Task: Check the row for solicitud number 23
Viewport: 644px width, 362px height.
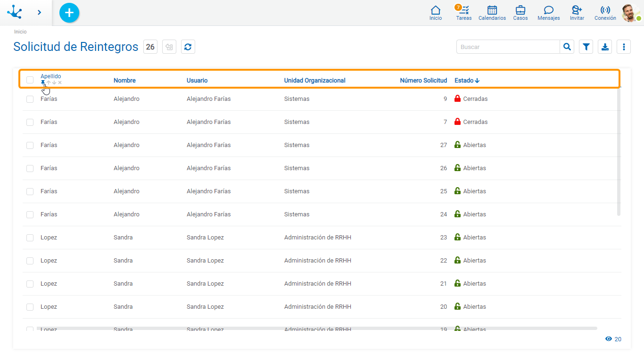Action: (x=30, y=238)
